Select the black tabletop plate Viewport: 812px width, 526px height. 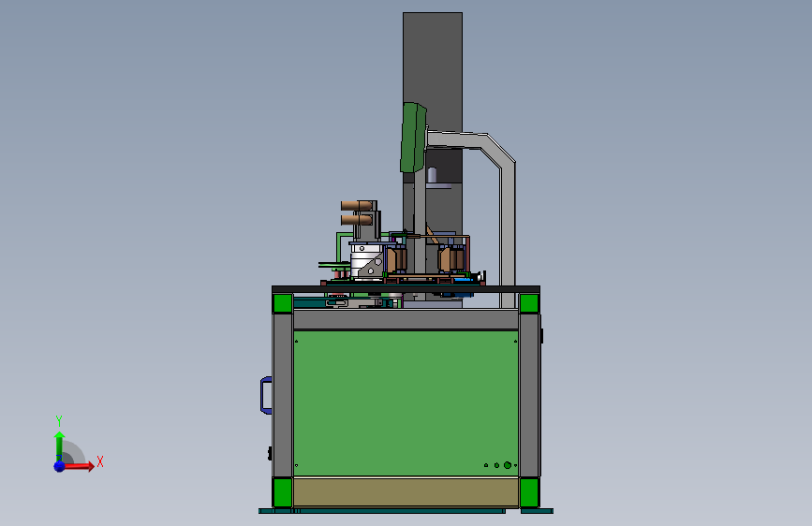tap(406, 289)
